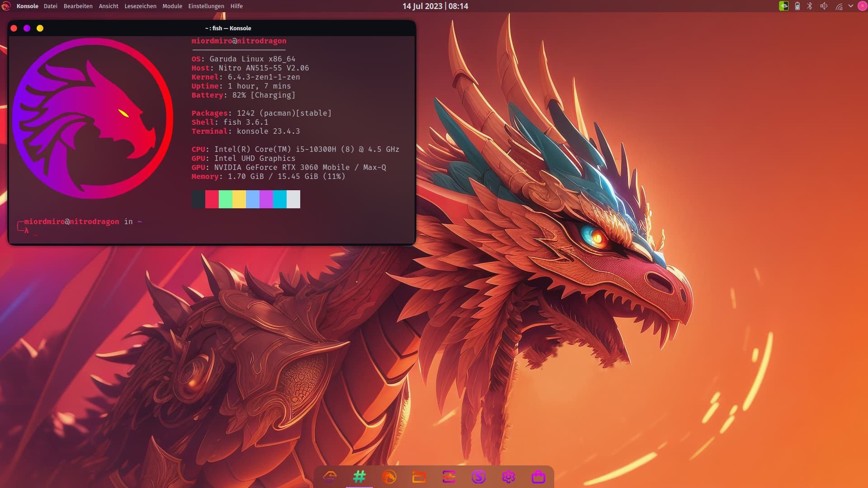Click the magenta color block in terminal

[266, 199]
